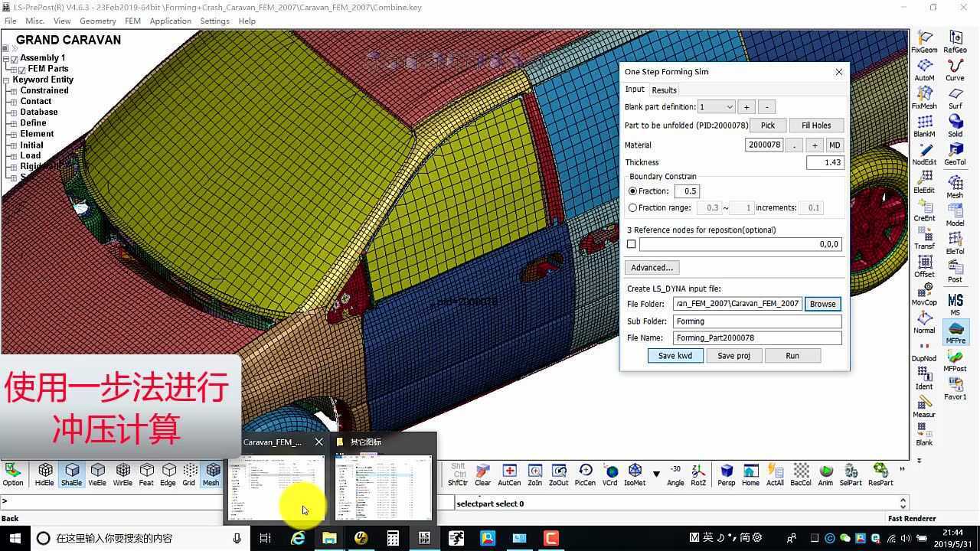Expand the Constrained keyword entity node
The height and width of the screenshot is (551, 980).
(13, 90)
